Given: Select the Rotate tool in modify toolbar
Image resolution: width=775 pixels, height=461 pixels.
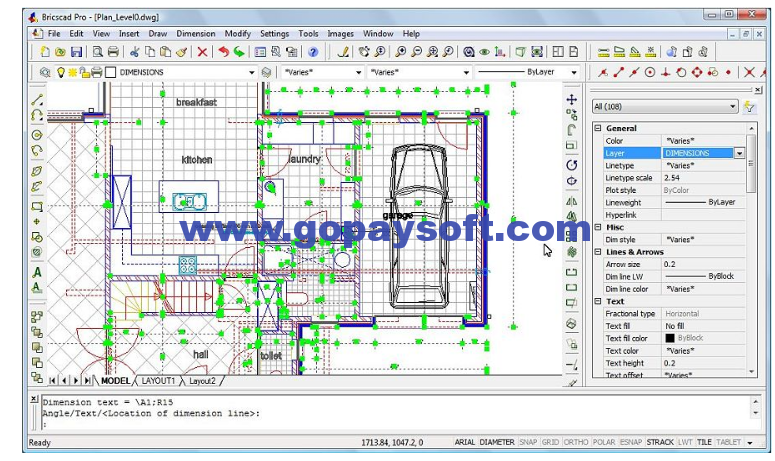Looking at the screenshot, I should click(x=571, y=165).
